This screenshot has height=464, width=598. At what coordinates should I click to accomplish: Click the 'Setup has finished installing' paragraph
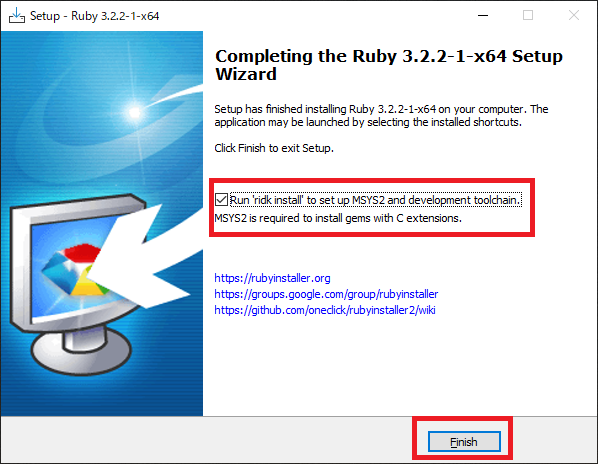381,116
